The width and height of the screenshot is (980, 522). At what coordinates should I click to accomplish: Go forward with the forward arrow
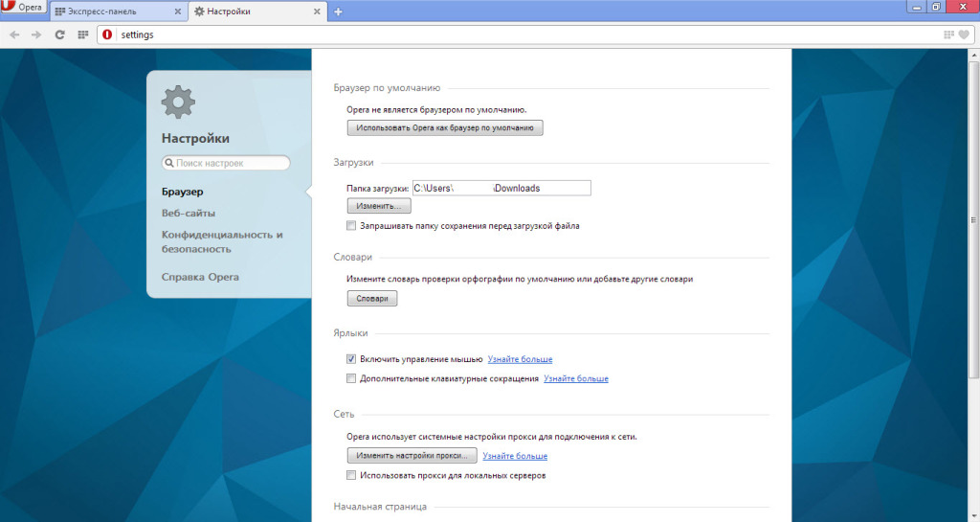(x=36, y=35)
